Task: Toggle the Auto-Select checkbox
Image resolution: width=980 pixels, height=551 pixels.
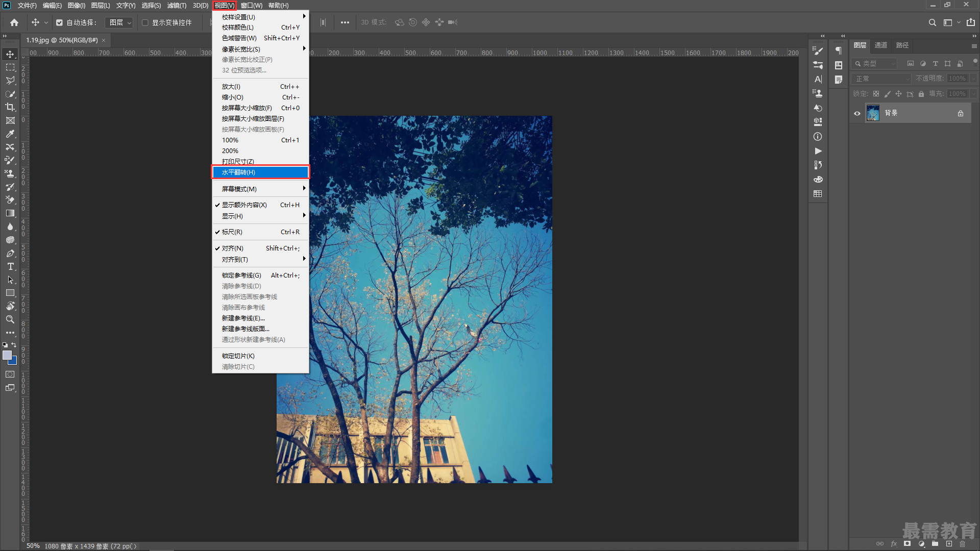Action: pos(59,22)
